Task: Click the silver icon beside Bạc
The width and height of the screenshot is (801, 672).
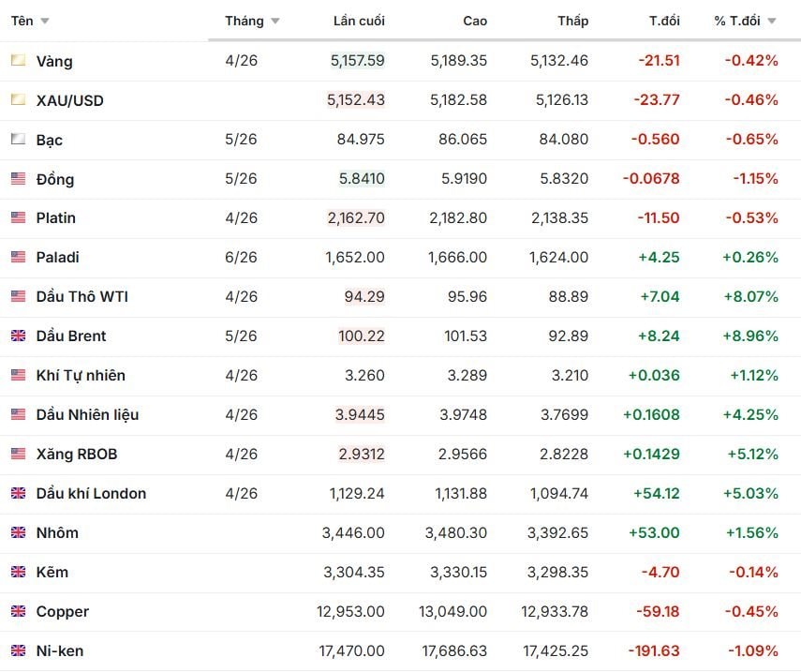Action: pyautogui.click(x=18, y=140)
